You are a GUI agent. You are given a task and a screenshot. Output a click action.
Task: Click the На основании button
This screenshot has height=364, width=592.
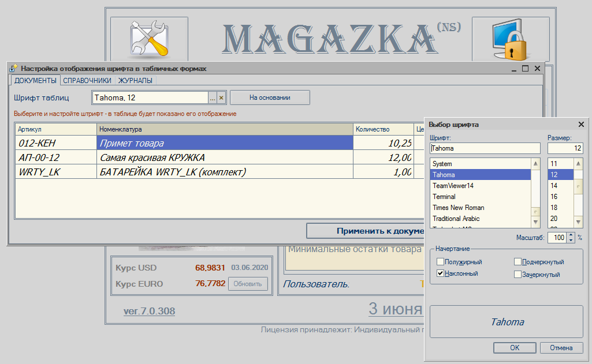[270, 97]
